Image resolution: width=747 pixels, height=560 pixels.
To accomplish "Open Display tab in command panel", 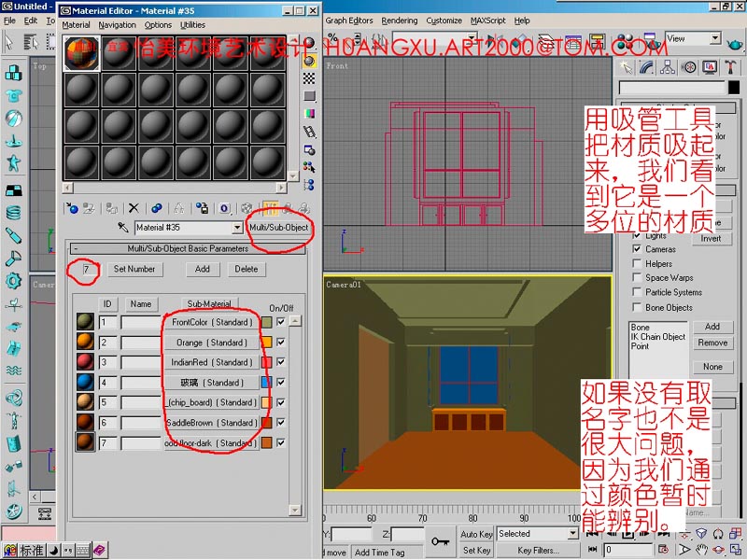I will (710, 67).
